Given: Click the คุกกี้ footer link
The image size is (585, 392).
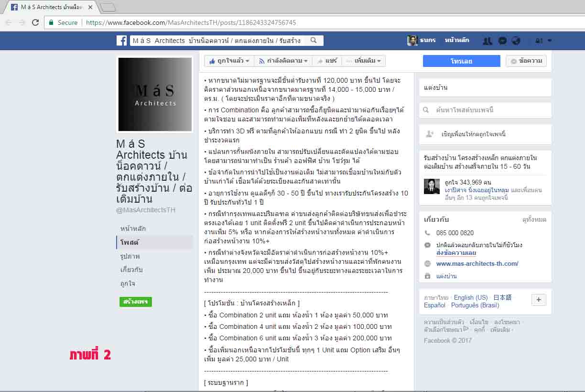Looking at the screenshot, I should 479,329.
